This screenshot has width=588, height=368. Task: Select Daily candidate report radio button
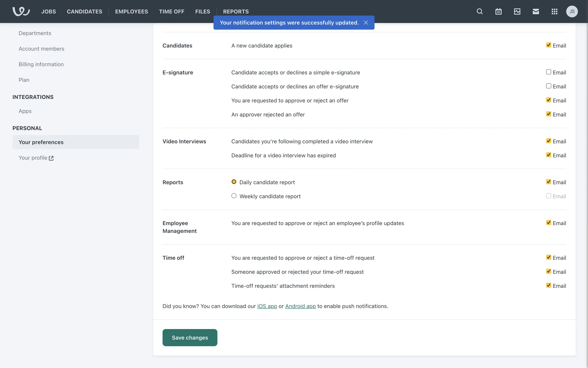pos(234,182)
